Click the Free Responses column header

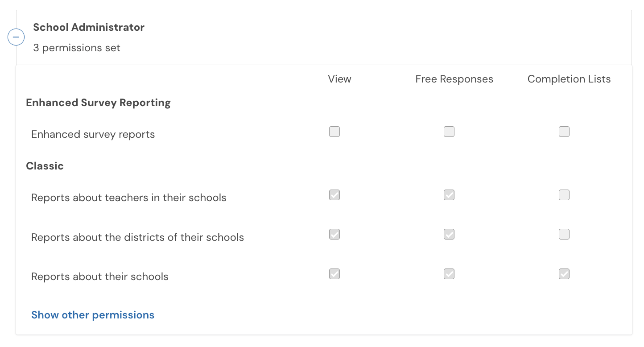click(454, 79)
